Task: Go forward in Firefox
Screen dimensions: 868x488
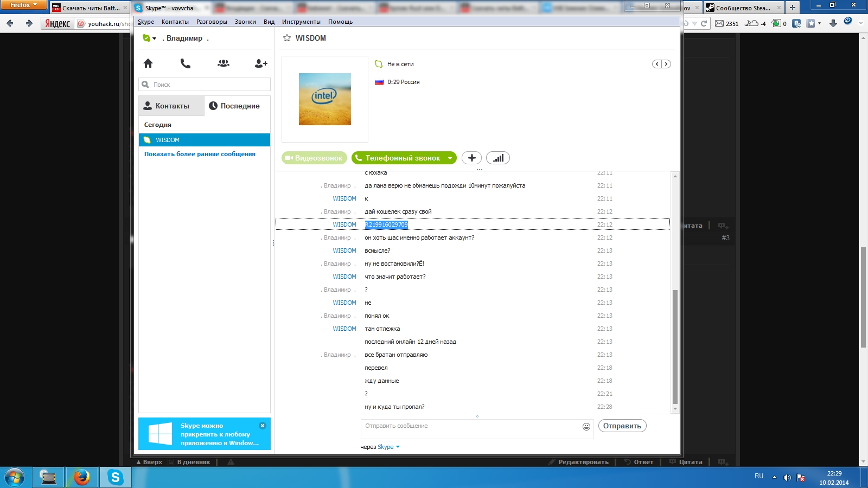Action: (29, 23)
